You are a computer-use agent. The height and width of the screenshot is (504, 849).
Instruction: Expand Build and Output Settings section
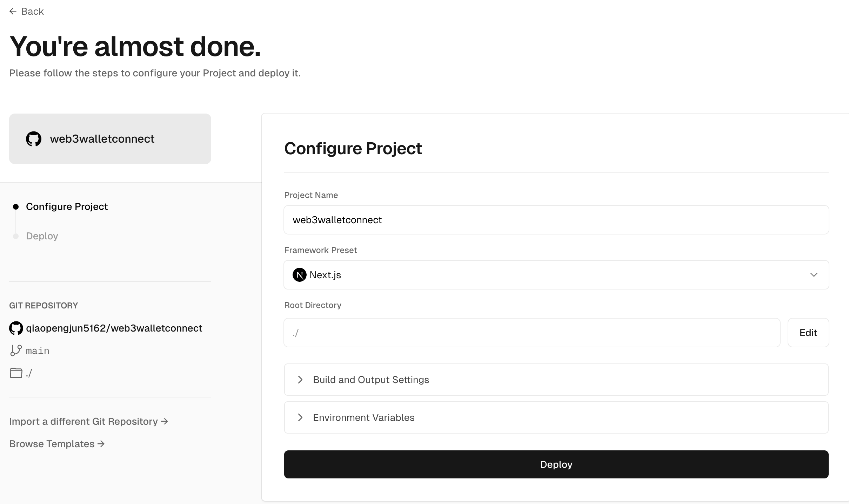[x=556, y=380]
